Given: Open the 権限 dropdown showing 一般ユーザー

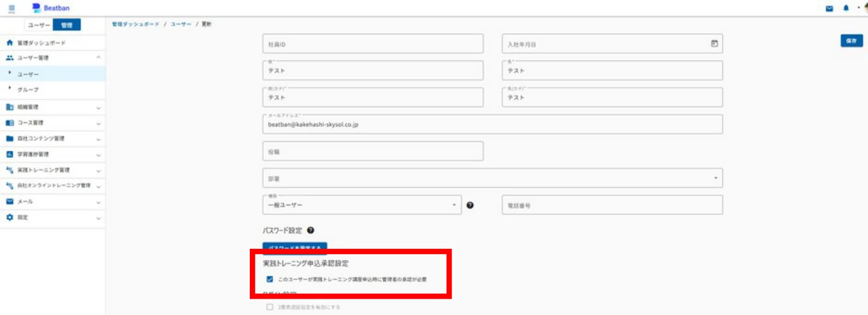Looking at the screenshot, I should coord(362,205).
